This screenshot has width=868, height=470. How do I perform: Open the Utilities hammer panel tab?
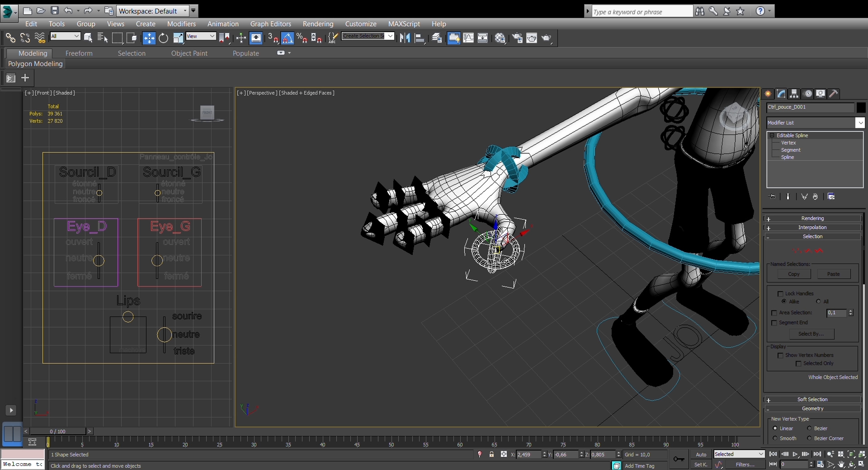(834, 94)
